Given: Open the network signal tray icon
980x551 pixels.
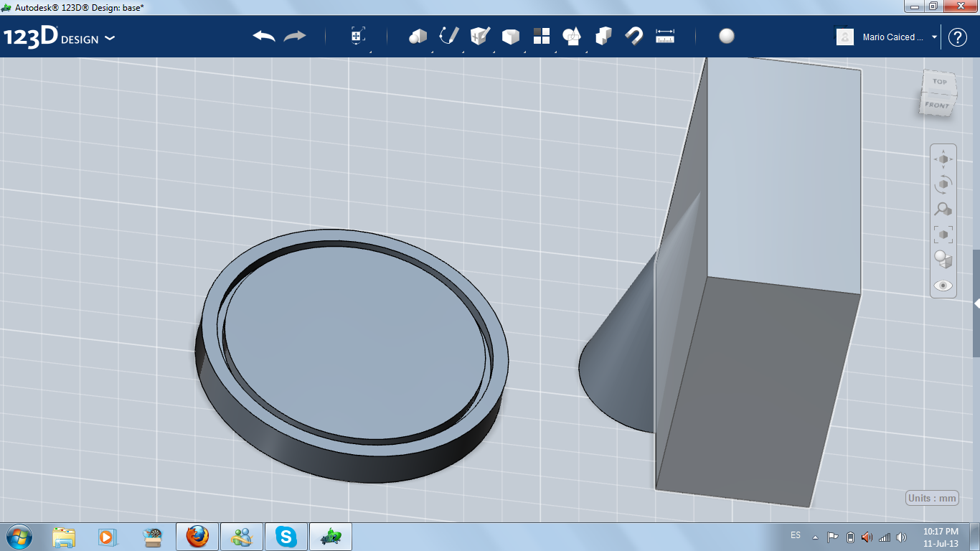Looking at the screenshot, I should 885,537.
